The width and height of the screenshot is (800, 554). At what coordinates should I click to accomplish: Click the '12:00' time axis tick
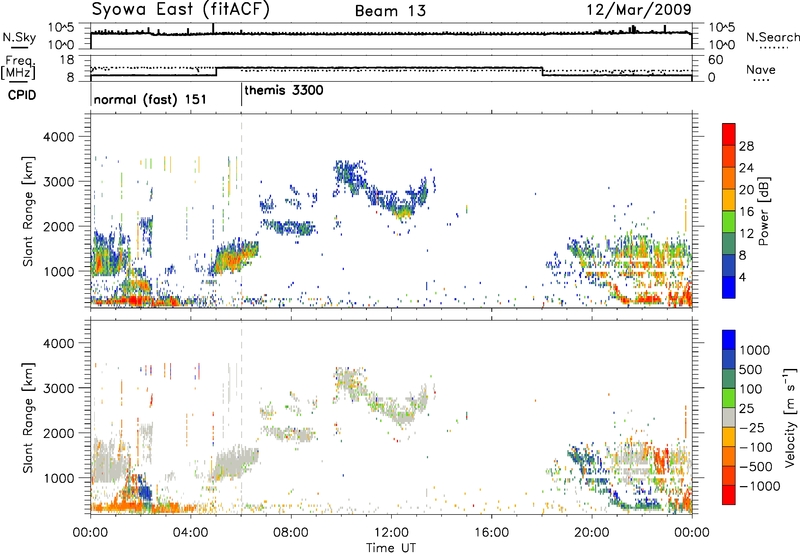pos(391,533)
